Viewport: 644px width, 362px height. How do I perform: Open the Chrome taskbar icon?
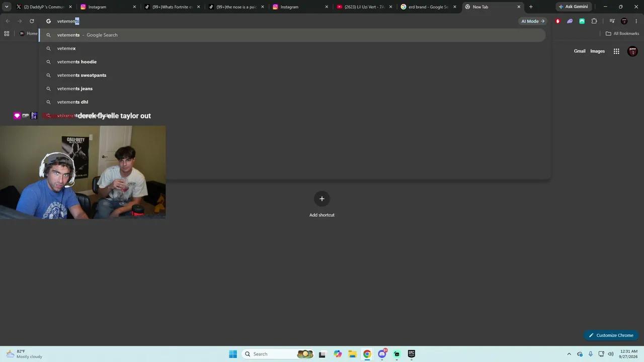367,354
